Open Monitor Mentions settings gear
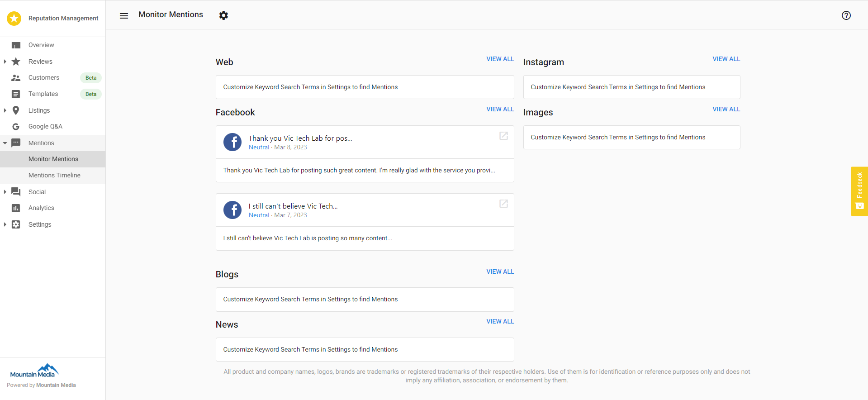Viewport: 868px width, 400px height. [223, 15]
